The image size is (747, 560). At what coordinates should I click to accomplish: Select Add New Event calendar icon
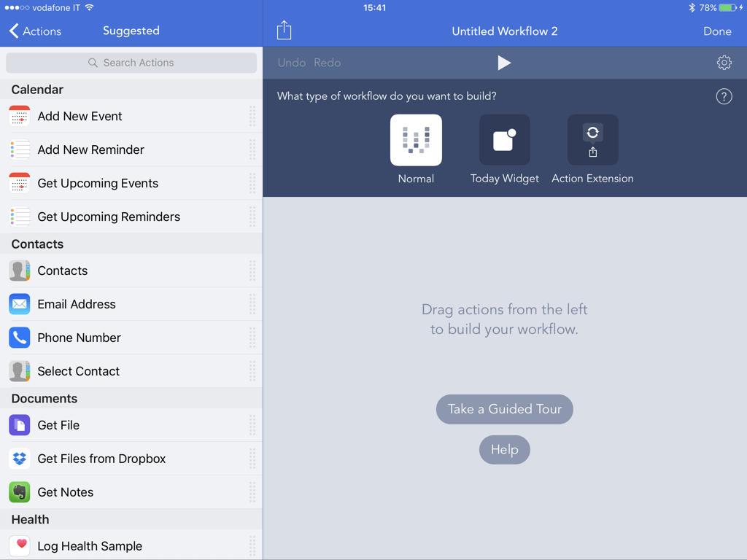[x=20, y=116]
